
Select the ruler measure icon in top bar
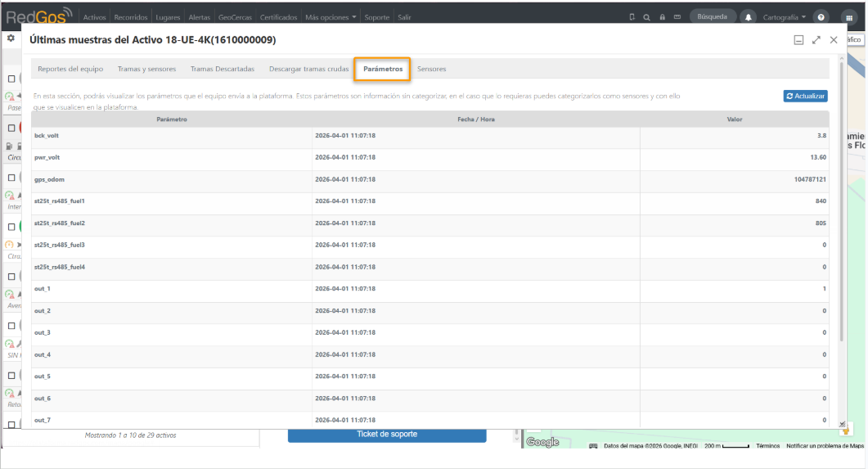(677, 17)
